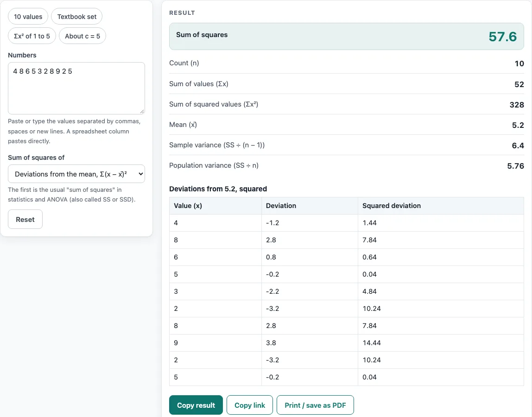The height and width of the screenshot is (417, 532).
Task: Click the Reset button
Action: [x=25, y=219]
